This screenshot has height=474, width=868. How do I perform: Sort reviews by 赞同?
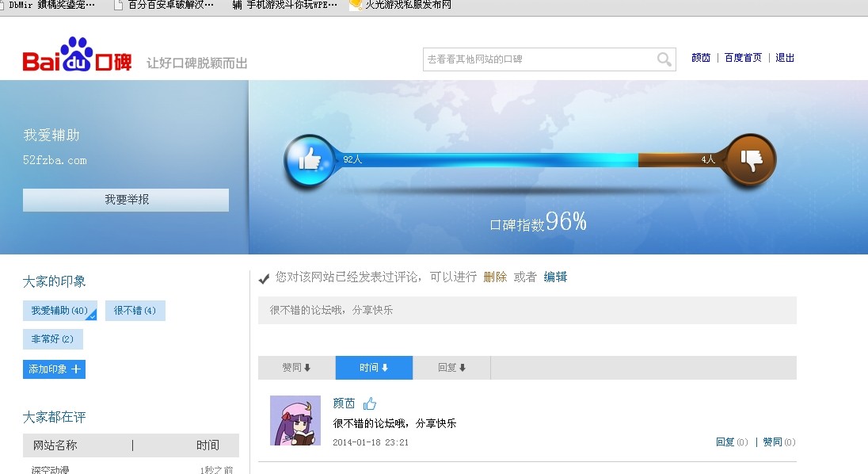click(x=296, y=368)
